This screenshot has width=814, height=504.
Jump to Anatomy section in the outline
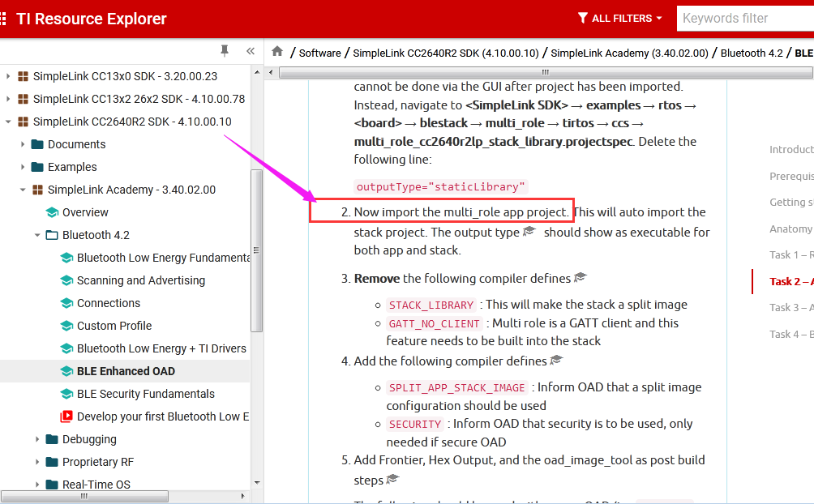click(791, 229)
